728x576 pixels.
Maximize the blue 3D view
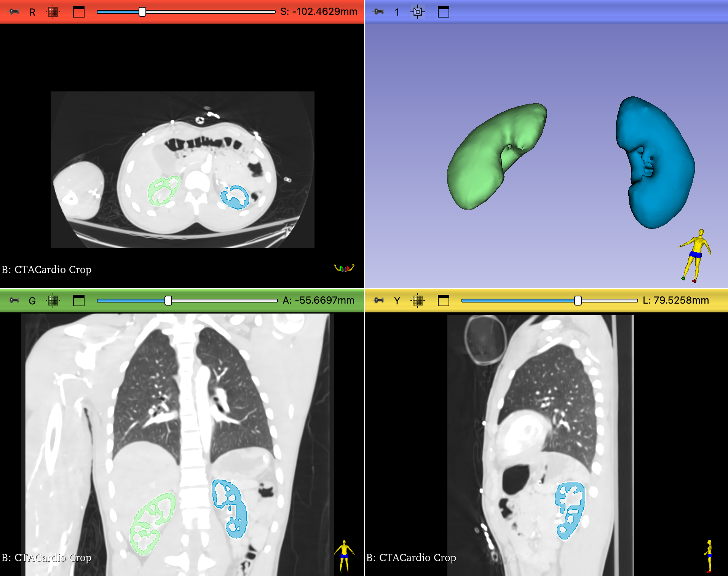coord(444,11)
